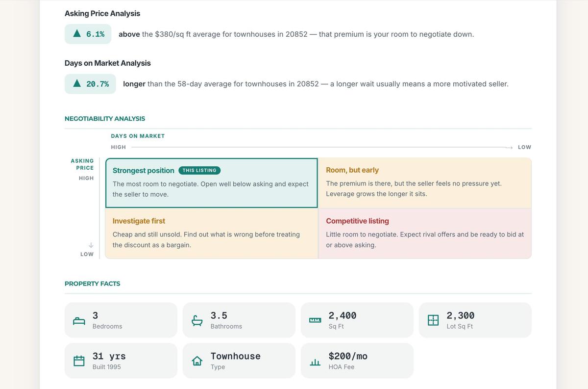Click the lot grid icon beside Lot Sq Ft
Viewport: 588px width, 389px height.
(433, 320)
